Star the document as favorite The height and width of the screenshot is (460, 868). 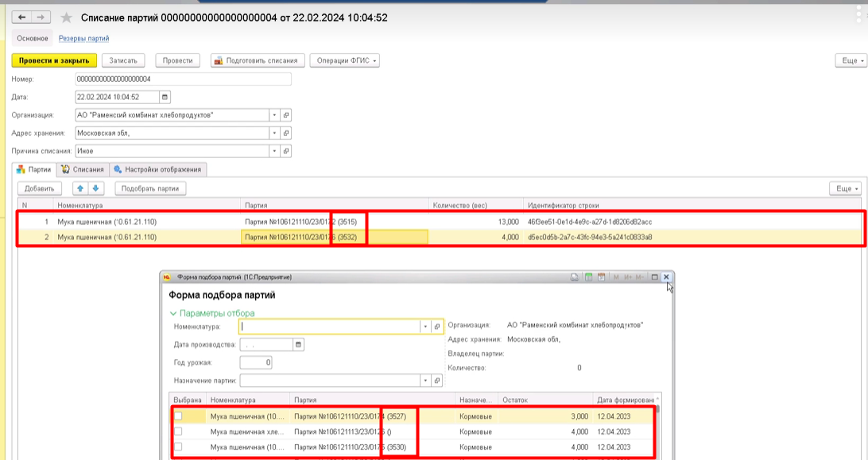pyautogui.click(x=67, y=17)
